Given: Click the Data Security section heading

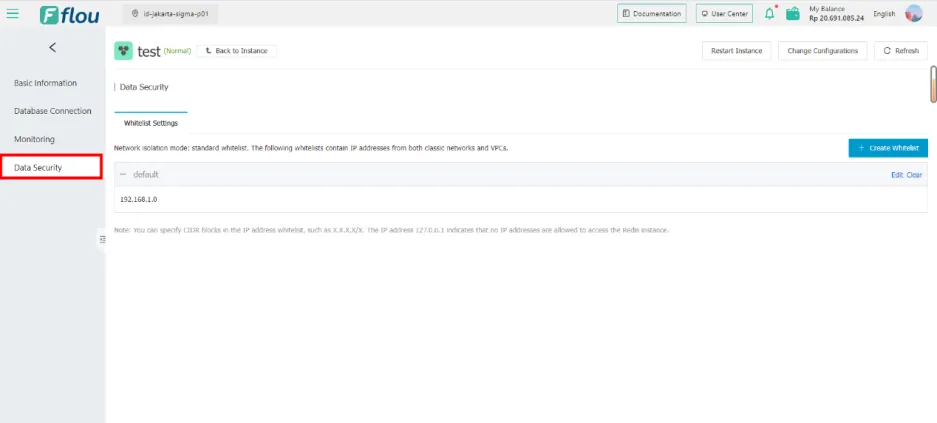Looking at the screenshot, I should (144, 87).
